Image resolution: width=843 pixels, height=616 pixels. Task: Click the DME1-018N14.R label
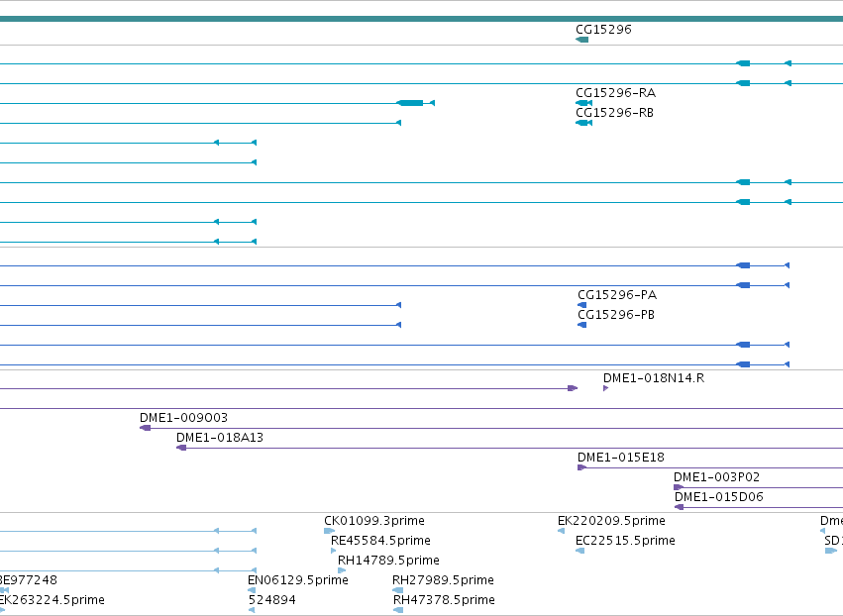[x=654, y=378]
